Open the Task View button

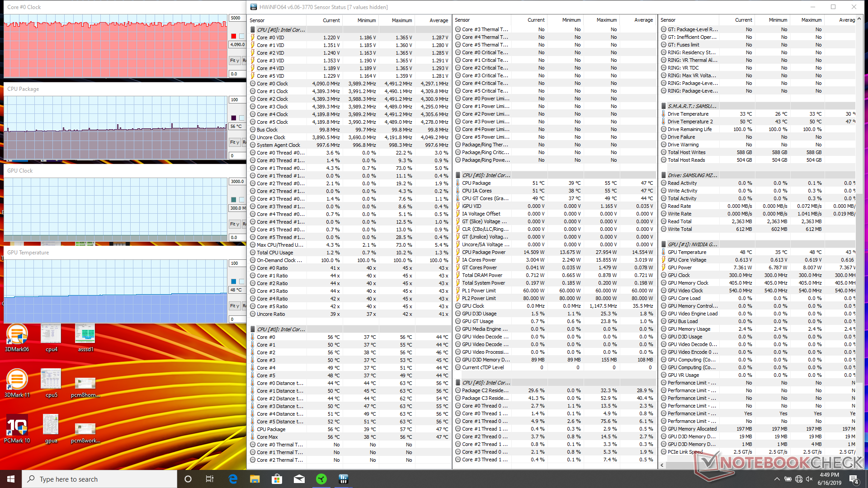pos(210,479)
